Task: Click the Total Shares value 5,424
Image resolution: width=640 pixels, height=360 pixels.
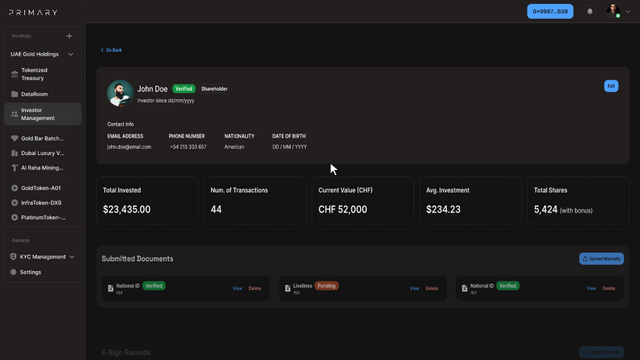Action: point(546,209)
